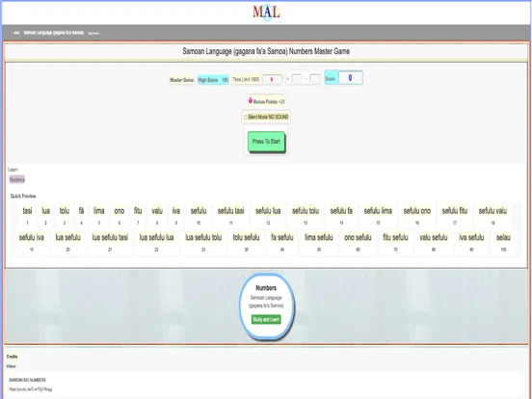This screenshot has width=532, height=399.
Task: Select the 'lua' preview card
Action: [46, 216]
